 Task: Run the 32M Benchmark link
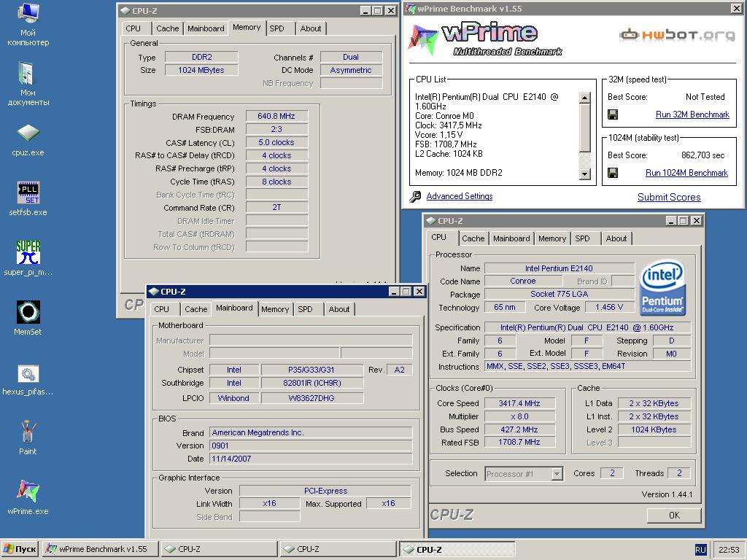[692, 114]
